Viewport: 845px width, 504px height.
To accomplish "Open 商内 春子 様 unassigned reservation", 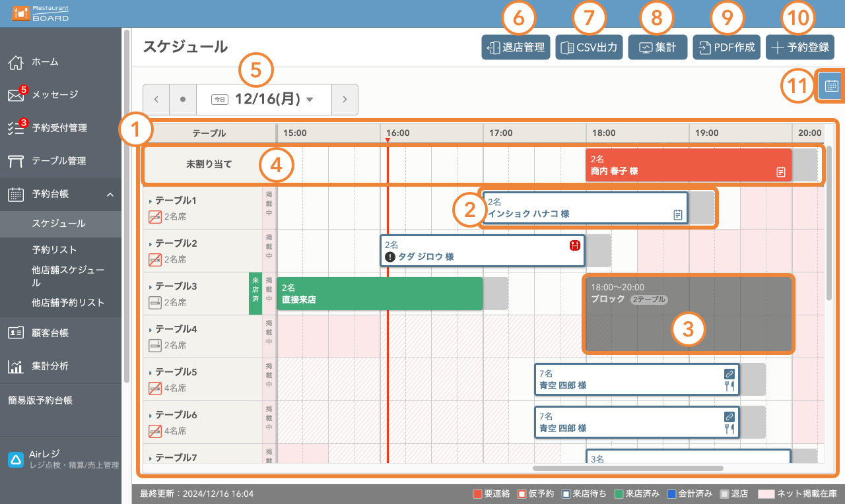I will pyautogui.click(x=688, y=165).
